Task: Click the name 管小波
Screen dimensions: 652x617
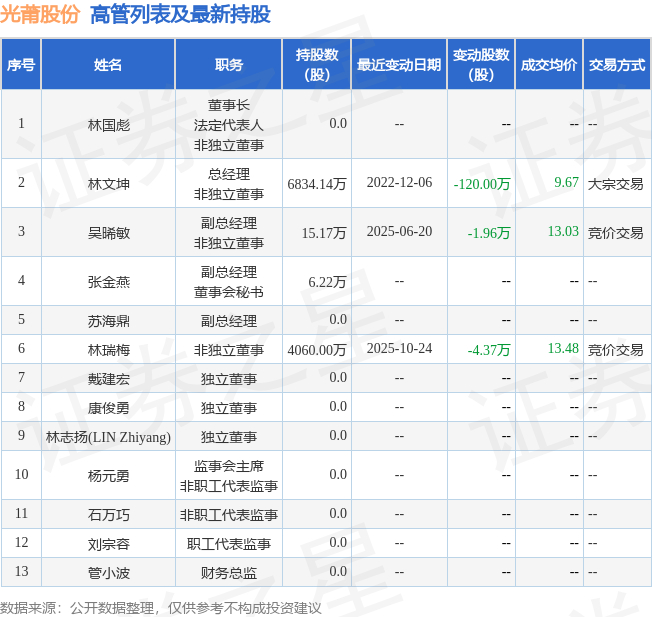Action: point(109,573)
